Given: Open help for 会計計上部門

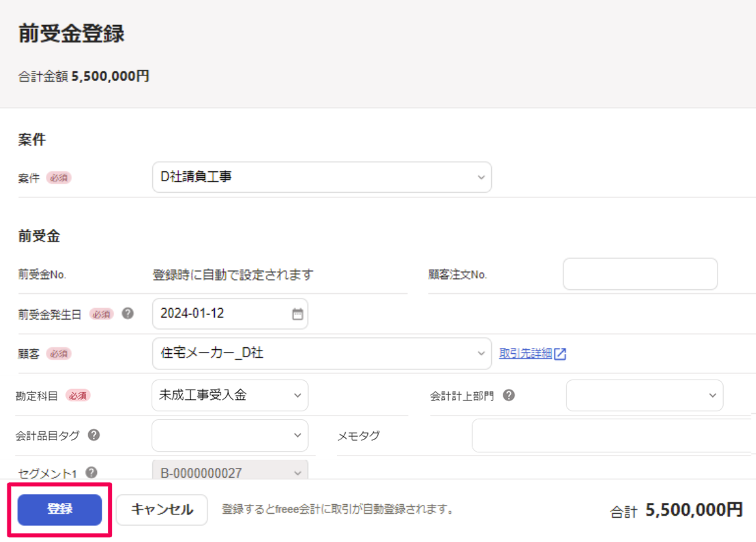Looking at the screenshot, I should (x=509, y=396).
